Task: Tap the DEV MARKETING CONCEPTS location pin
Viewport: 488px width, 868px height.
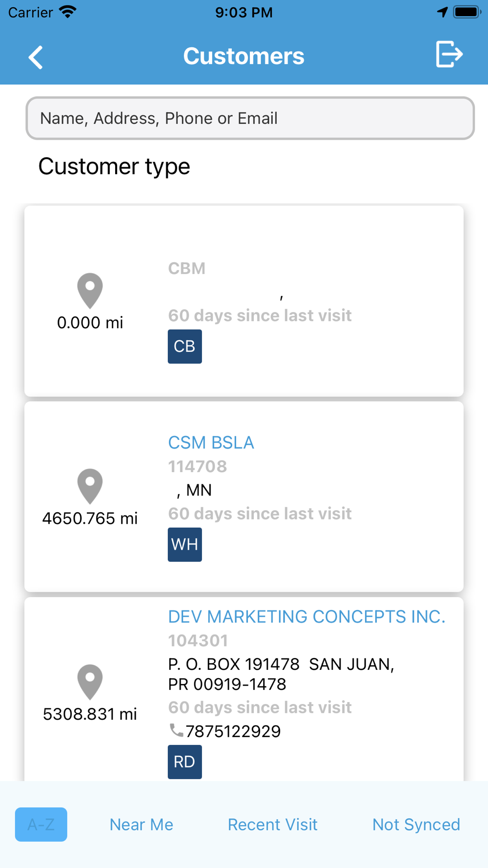Action: [x=90, y=682]
